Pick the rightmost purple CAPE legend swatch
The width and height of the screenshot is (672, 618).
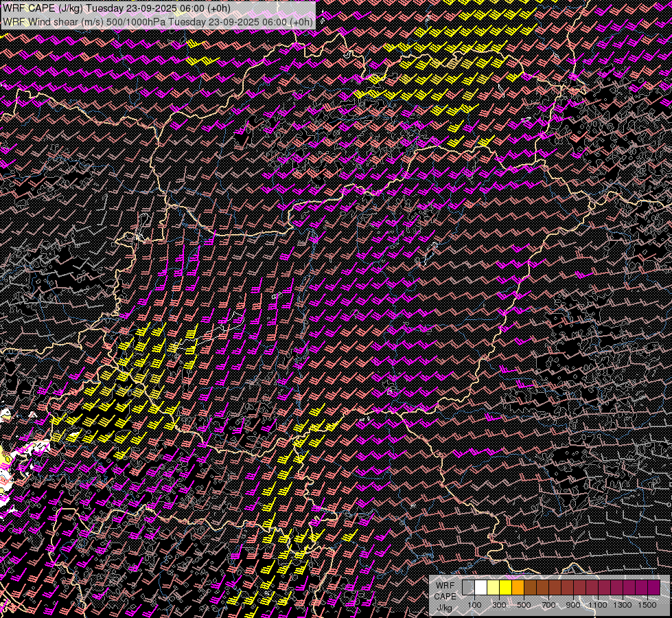pos(653,588)
